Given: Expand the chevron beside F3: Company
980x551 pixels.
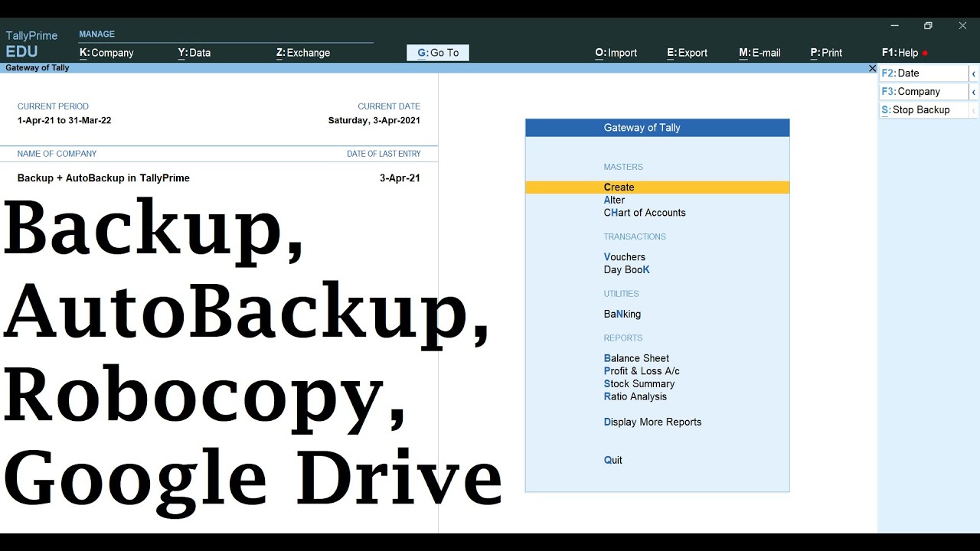Looking at the screenshot, I should click(974, 92).
